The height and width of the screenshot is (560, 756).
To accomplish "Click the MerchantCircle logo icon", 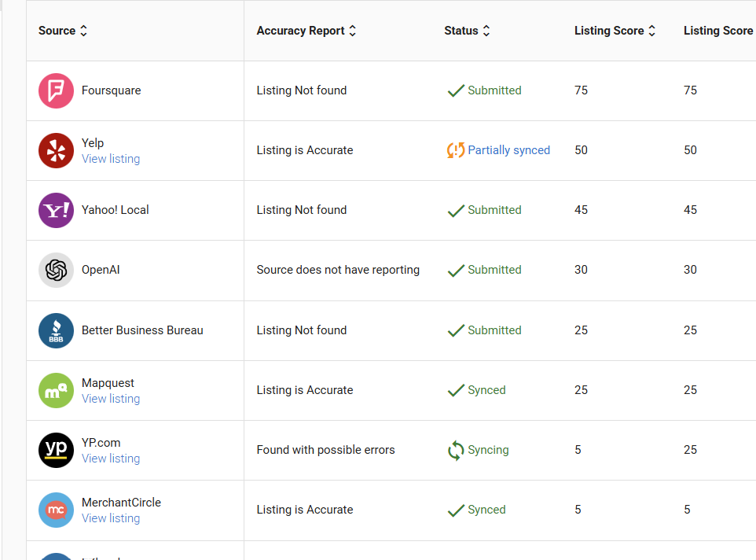I will pyautogui.click(x=56, y=510).
